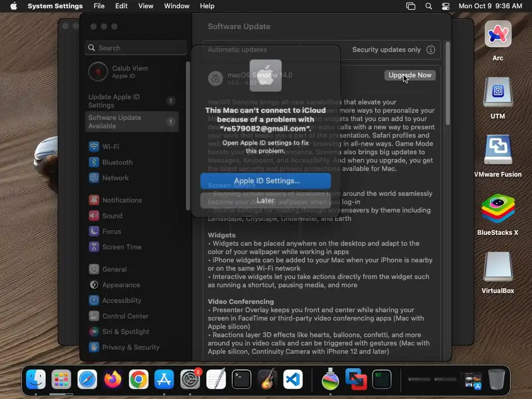The height and width of the screenshot is (399, 532).
Task: Open Network settings icon
Action: coord(94,178)
